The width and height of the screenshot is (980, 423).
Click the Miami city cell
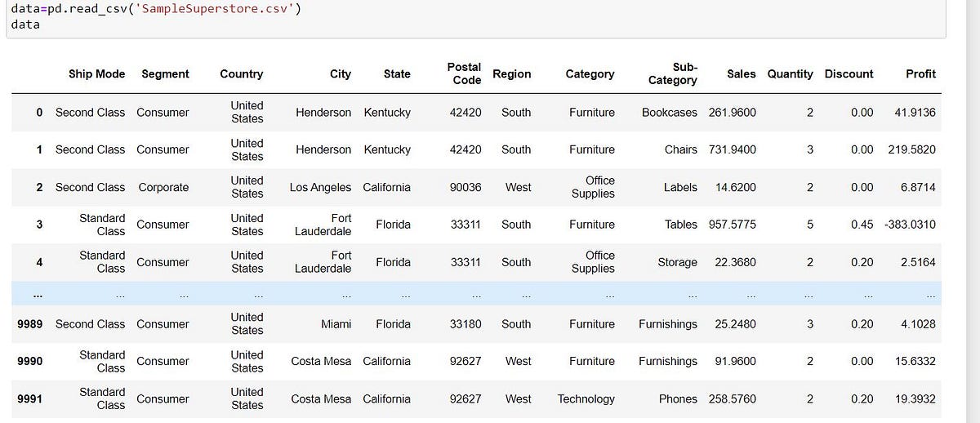(336, 324)
